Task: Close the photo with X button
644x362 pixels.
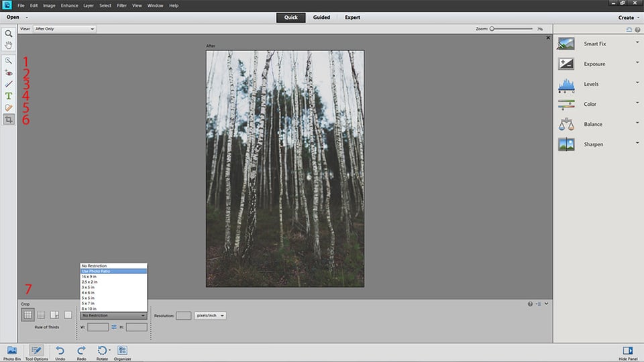Action: point(548,38)
